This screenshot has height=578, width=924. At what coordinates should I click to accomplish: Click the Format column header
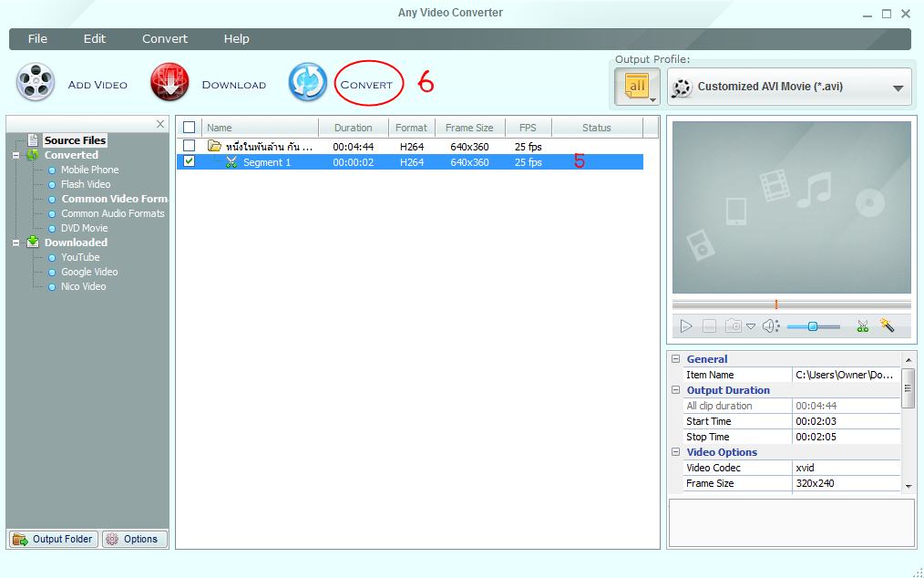click(411, 128)
